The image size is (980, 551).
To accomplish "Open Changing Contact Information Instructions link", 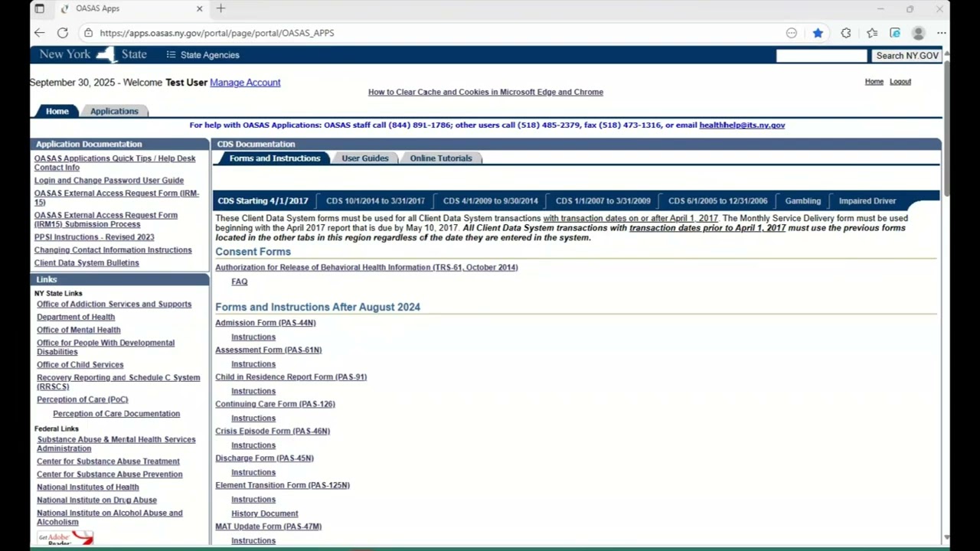I will (x=113, y=250).
